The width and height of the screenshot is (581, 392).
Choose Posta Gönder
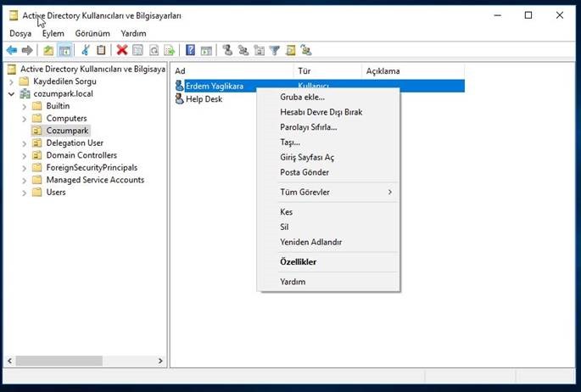[328, 172]
